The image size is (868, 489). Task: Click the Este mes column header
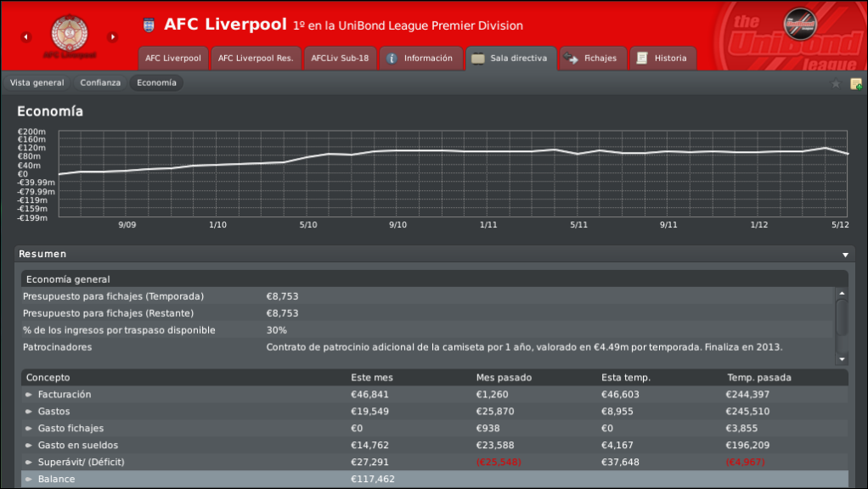[x=372, y=378]
